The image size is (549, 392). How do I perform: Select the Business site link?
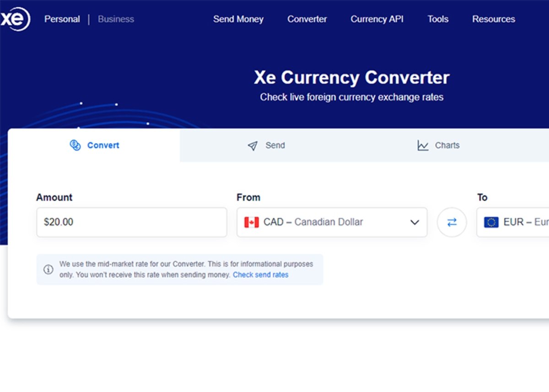[x=116, y=19]
